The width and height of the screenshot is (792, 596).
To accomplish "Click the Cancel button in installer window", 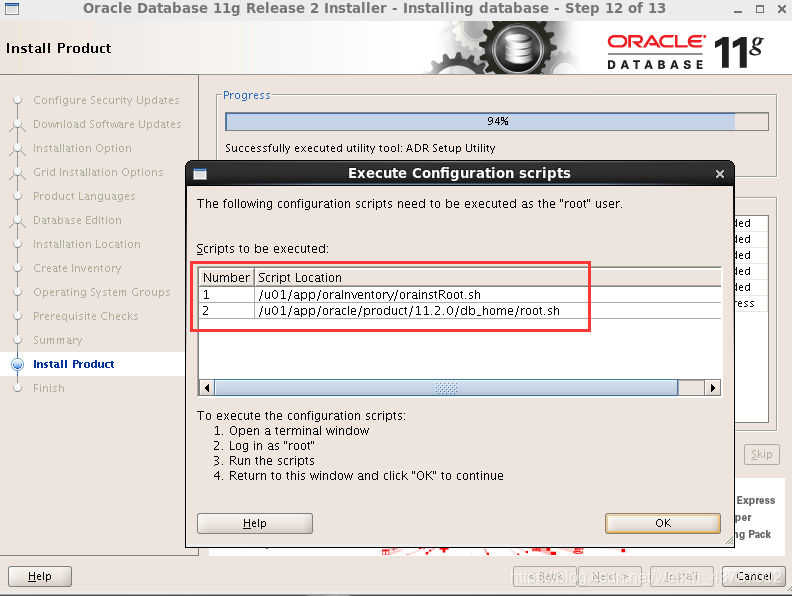I will tap(754, 576).
